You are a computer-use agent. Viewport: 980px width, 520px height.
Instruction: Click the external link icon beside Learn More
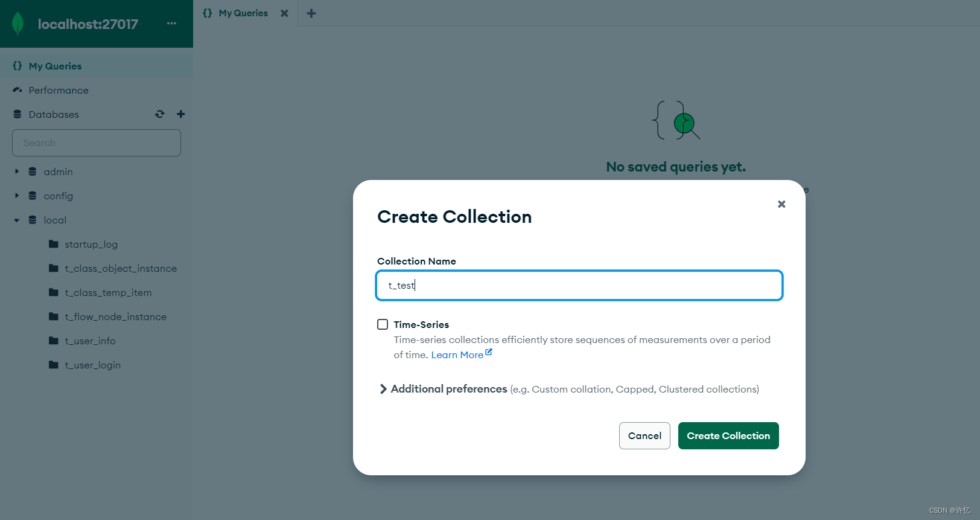click(489, 352)
